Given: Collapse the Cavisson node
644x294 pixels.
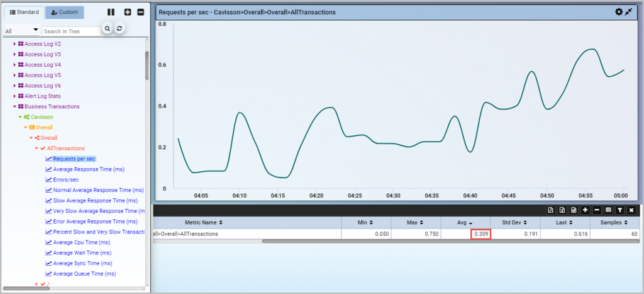Looking at the screenshot, I should coord(20,117).
